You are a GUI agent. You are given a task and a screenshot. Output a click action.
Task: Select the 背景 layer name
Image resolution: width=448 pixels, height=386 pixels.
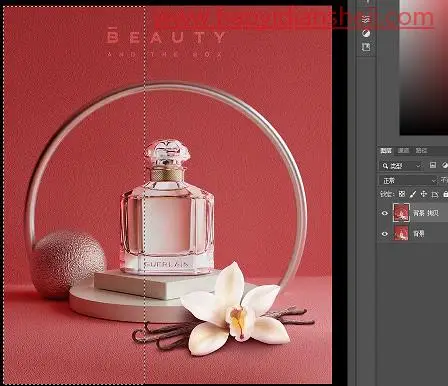419,234
